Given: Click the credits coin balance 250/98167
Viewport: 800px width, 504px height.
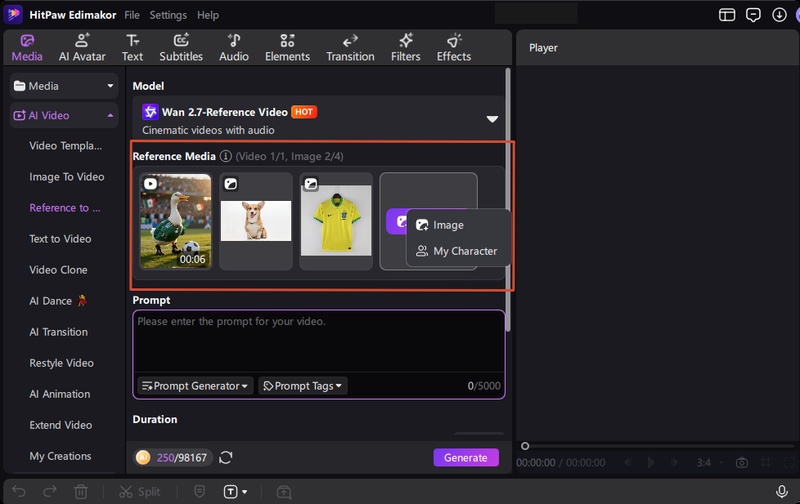Looking at the screenshot, I should [173, 458].
